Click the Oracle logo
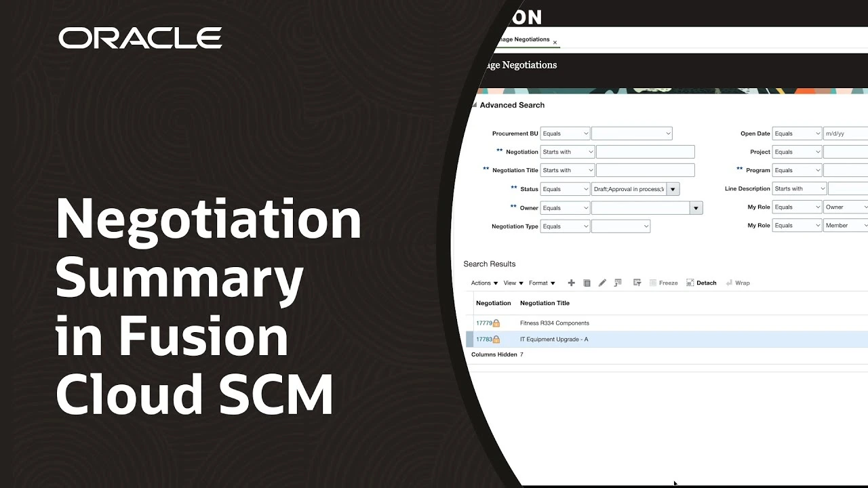 [x=140, y=38]
